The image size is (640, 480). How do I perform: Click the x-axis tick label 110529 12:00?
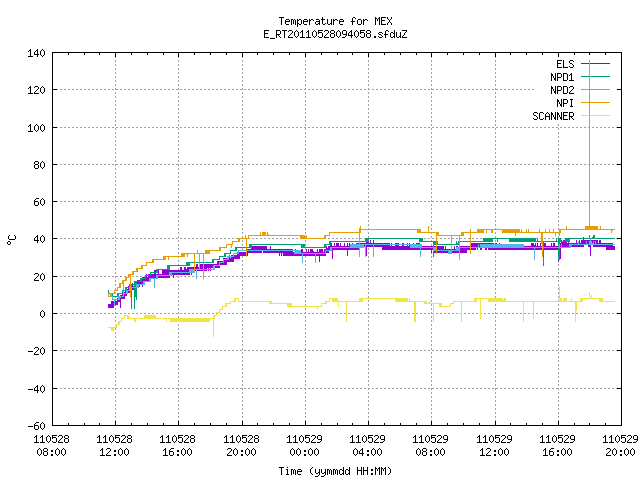tap(494, 446)
